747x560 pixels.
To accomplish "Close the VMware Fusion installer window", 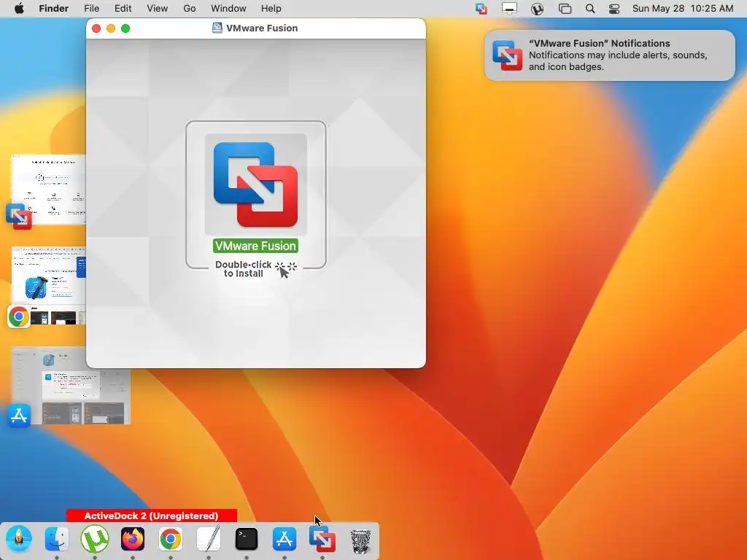I will click(x=96, y=28).
